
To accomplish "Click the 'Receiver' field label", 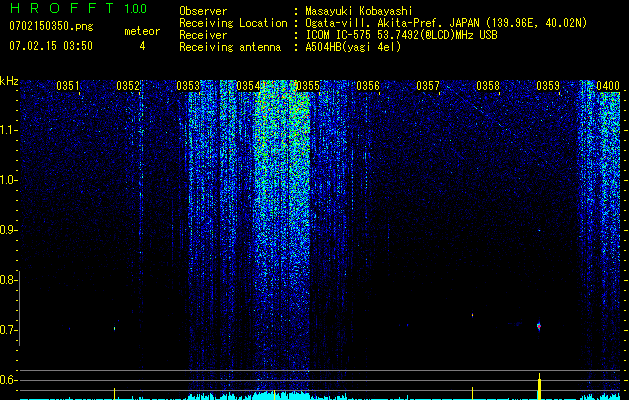I will (203, 35).
